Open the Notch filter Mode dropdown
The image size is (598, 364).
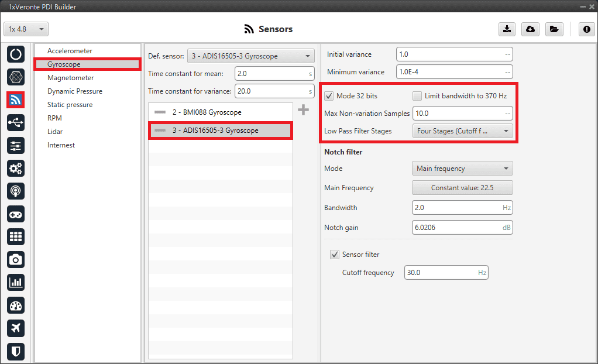point(462,169)
